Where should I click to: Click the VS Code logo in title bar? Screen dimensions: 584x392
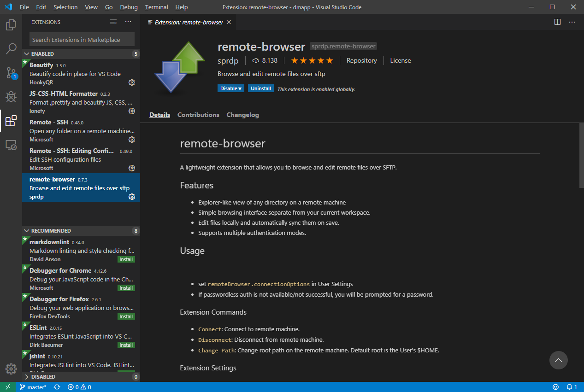(x=8, y=7)
